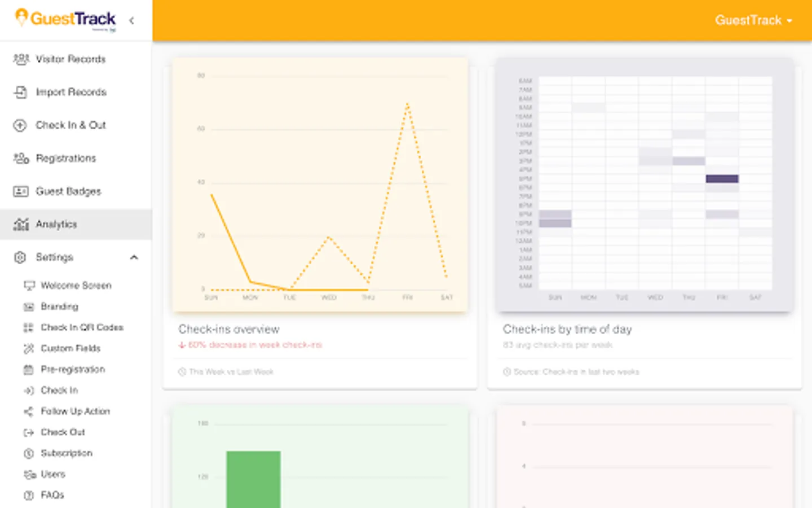Click the dark Friday 5PM heatmap cell
This screenshot has width=812, height=508.
[x=722, y=179]
